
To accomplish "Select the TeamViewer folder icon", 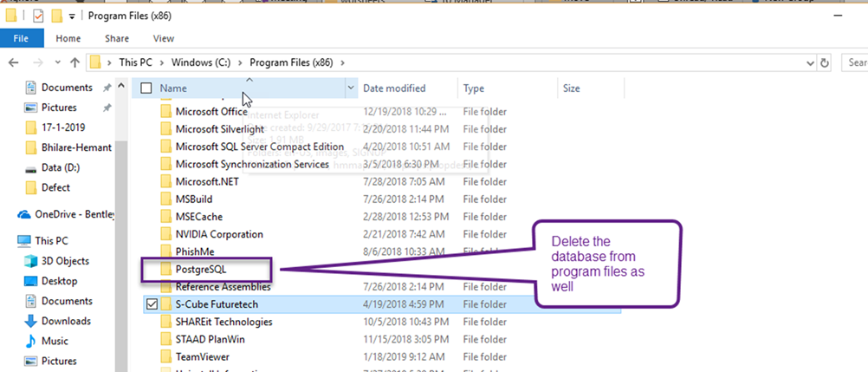I will [166, 357].
